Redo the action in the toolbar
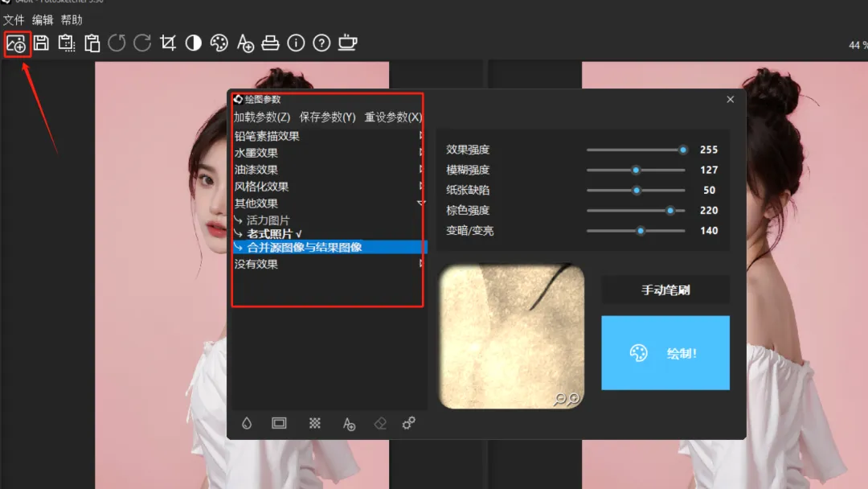Image resolution: width=868 pixels, height=489 pixels. pos(142,43)
